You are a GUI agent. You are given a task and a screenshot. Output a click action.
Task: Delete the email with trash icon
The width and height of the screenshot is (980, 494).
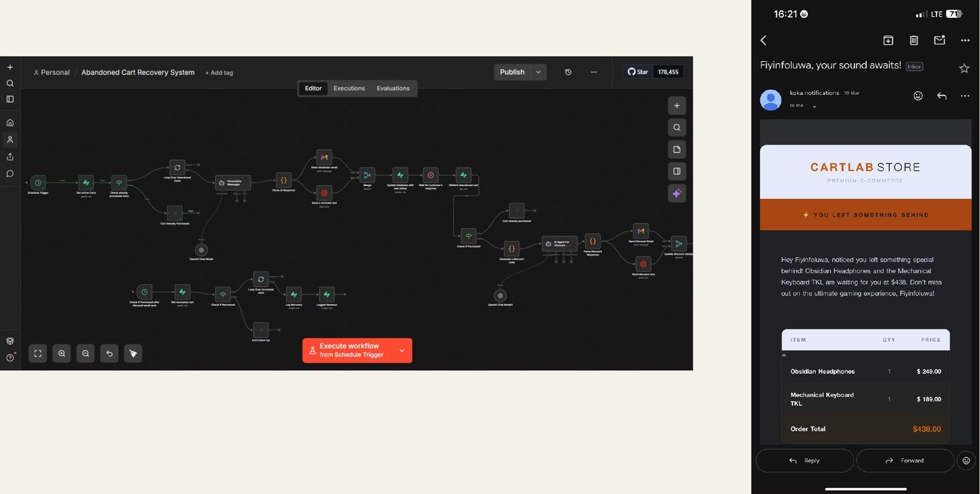coord(914,40)
